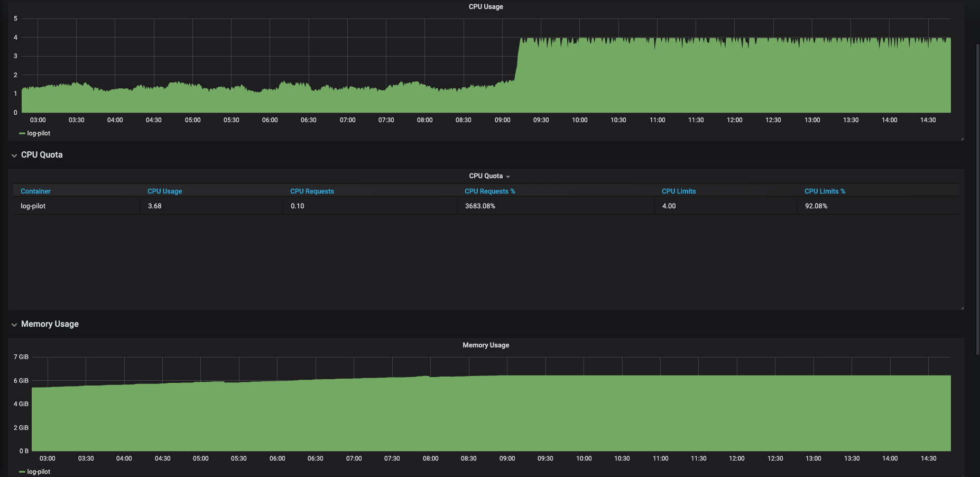The image size is (980, 477).
Task: Sort table by CPU Usage column
Action: pos(164,191)
